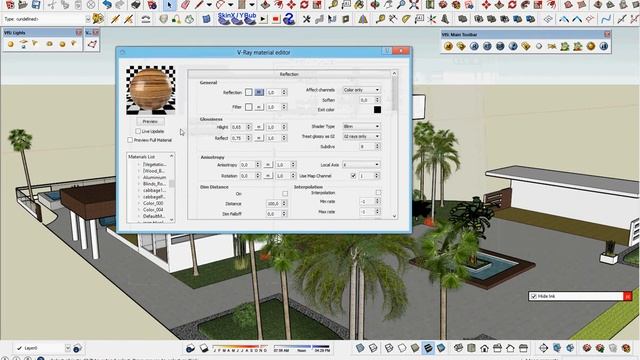
Task: Select the arrow Select tool in toolbar
Action: pyautogui.click(x=169, y=5)
